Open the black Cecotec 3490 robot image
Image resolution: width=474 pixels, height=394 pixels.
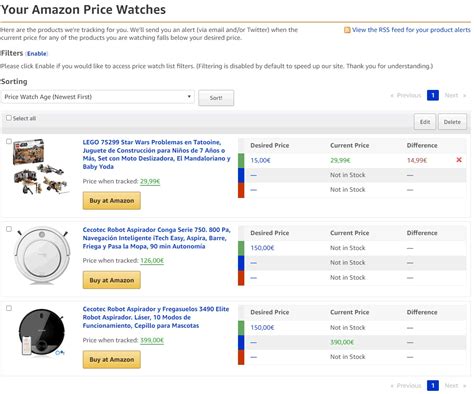(42, 332)
